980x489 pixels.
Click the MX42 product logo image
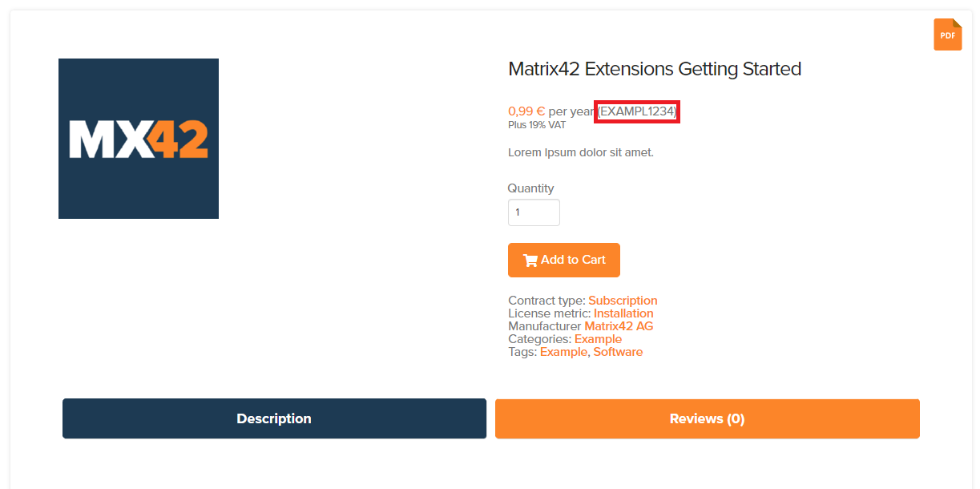pyautogui.click(x=138, y=138)
